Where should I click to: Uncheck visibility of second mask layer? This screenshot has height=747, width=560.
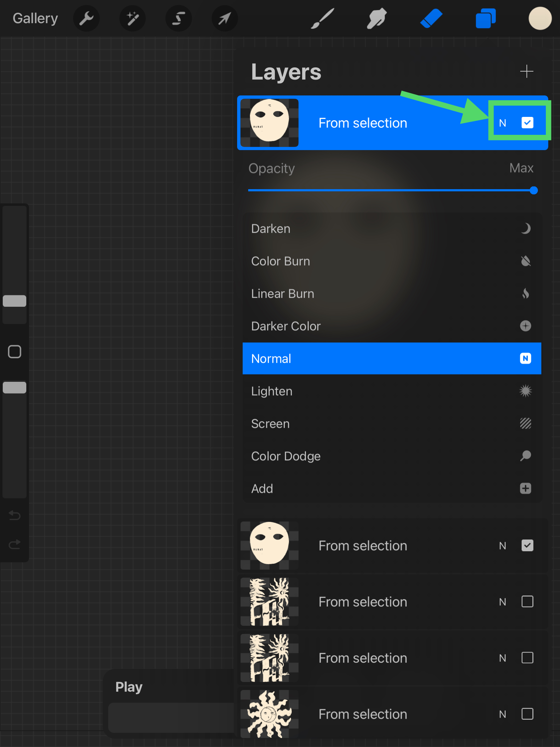tap(527, 546)
